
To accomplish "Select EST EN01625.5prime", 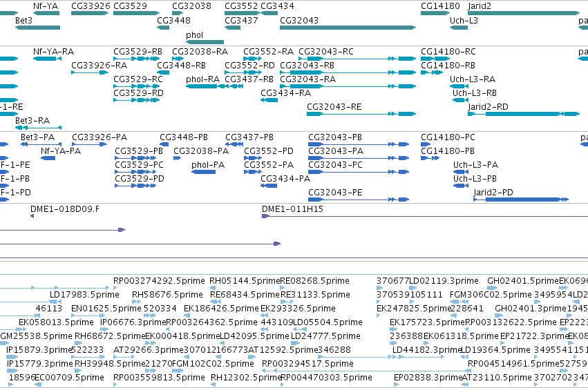I will (x=106, y=309).
